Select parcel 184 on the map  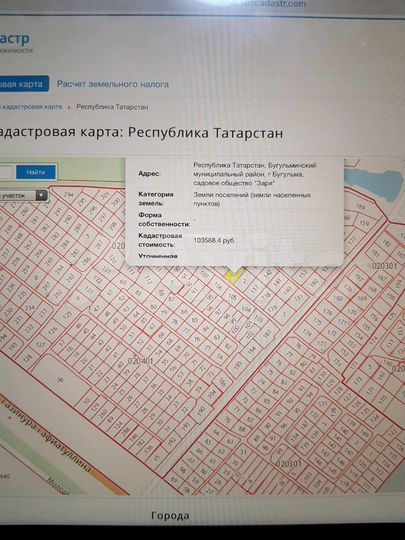point(252,351)
